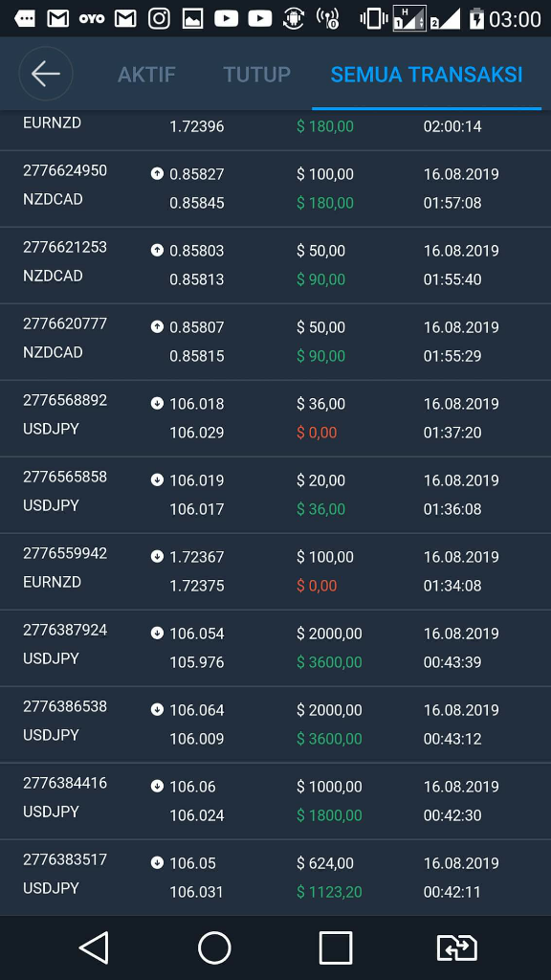
Task: Tap Android home circle button
Action: pyautogui.click(x=214, y=947)
